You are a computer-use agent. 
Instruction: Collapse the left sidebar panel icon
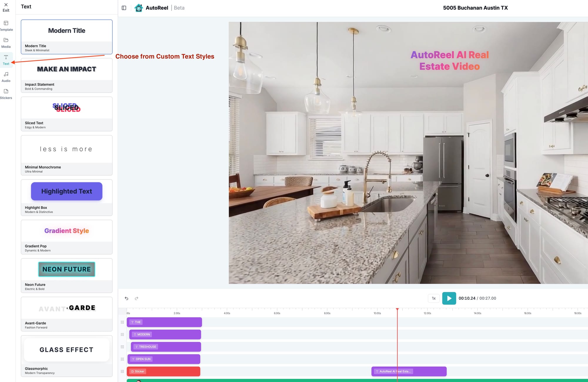pyautogui.click(x=124, y=8)
